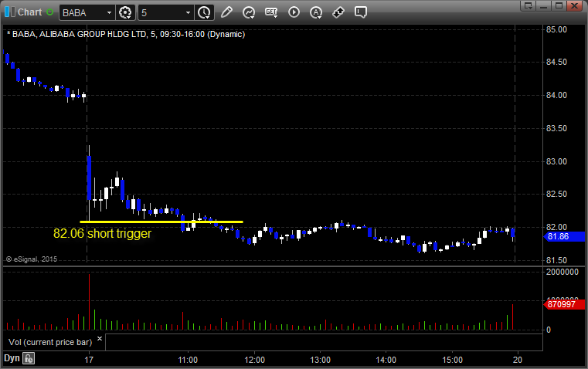Open symbol settings gear icon
Screen dimensions: 588x369
pos(126,12)
